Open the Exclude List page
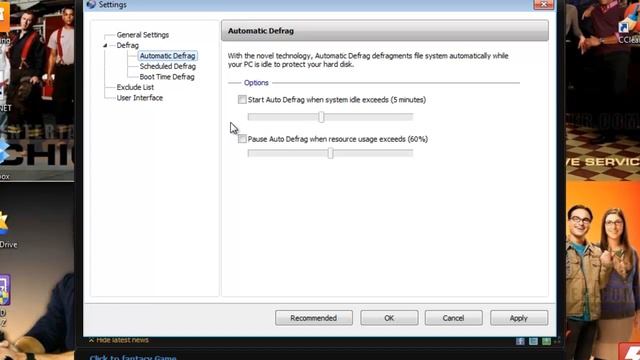640x360 pixels. pos(135,87)
